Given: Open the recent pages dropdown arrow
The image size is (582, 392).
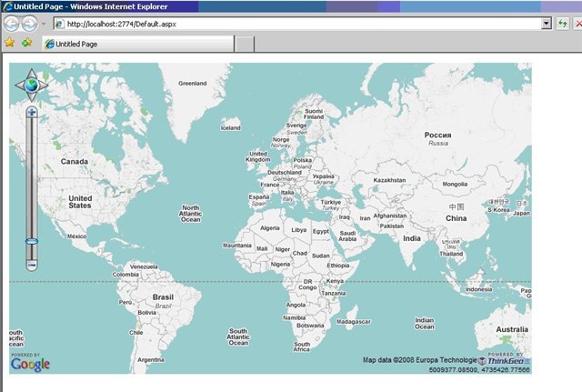Looking at the screenshot, I should point(44,24).
